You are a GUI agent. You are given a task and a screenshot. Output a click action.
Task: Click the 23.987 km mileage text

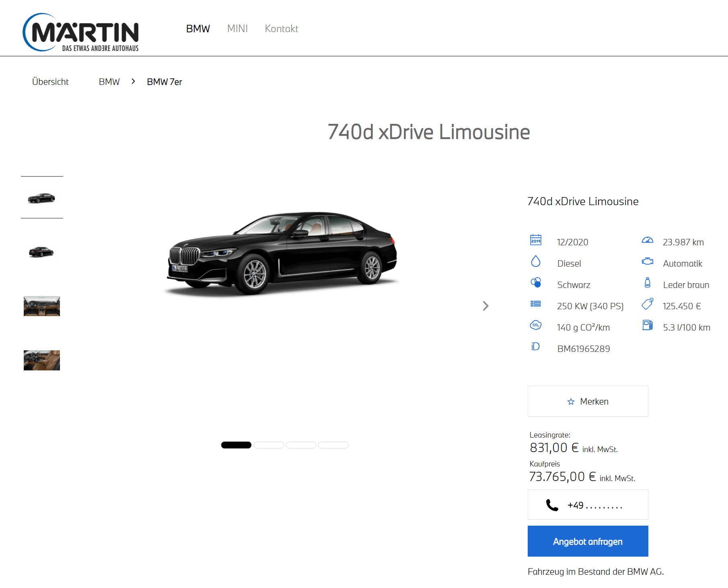point(683,242)
